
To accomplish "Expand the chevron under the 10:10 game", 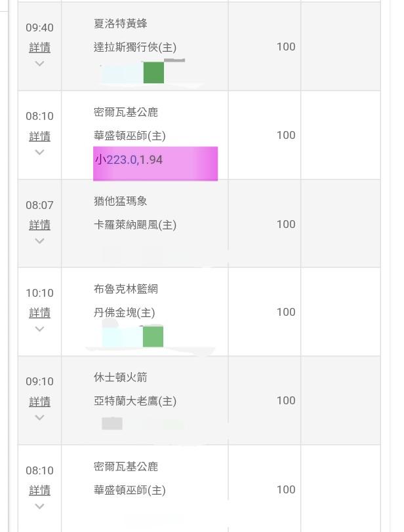I will (x=39, y=329).
